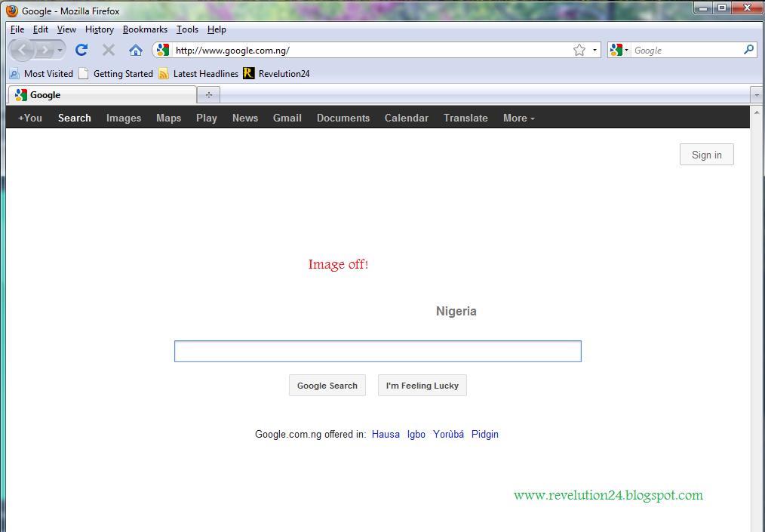
Task: Click the Revelution24 bookmark icon
Action: (x=249, y=73)
